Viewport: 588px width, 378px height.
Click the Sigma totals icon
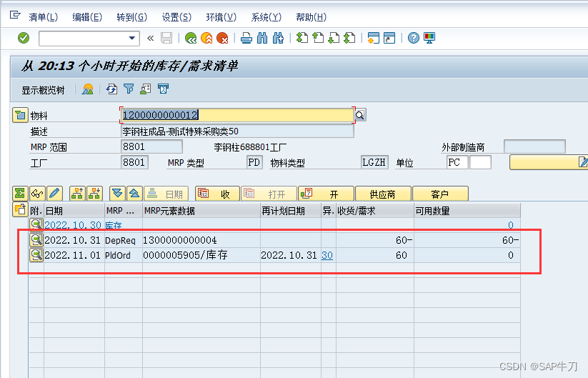coord(20,194)
